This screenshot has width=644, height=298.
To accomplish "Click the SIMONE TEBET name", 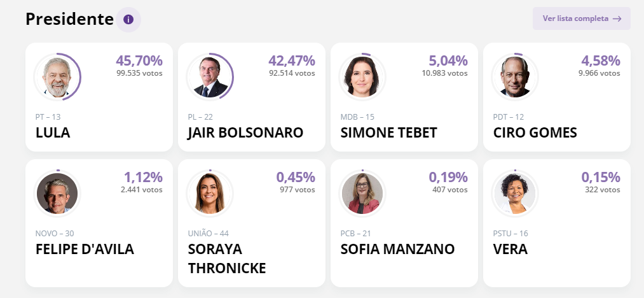I will click(x=388, y=132).
